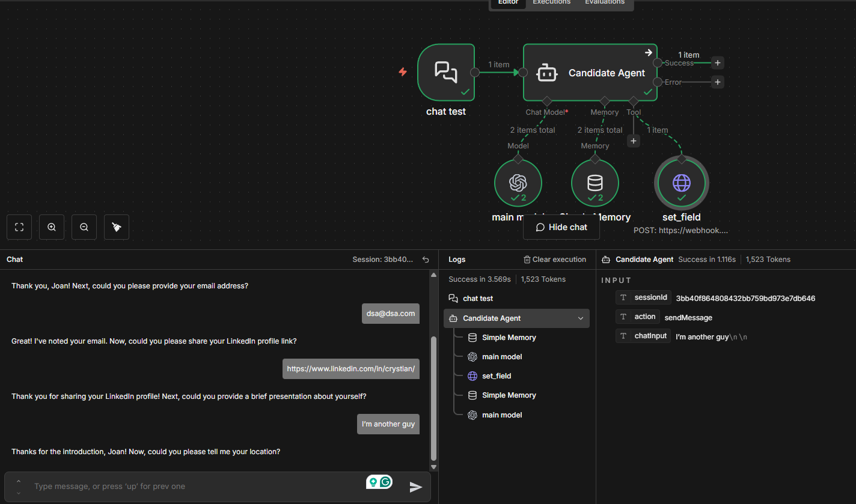Click the chat panel scrollbar
Screen dimensions: 856x504
[x=434, y=396]
